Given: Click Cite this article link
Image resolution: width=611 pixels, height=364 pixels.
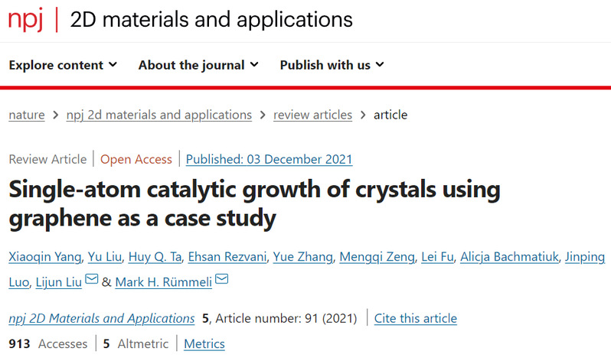Looking at the screenshot, I should click(415, 318).
